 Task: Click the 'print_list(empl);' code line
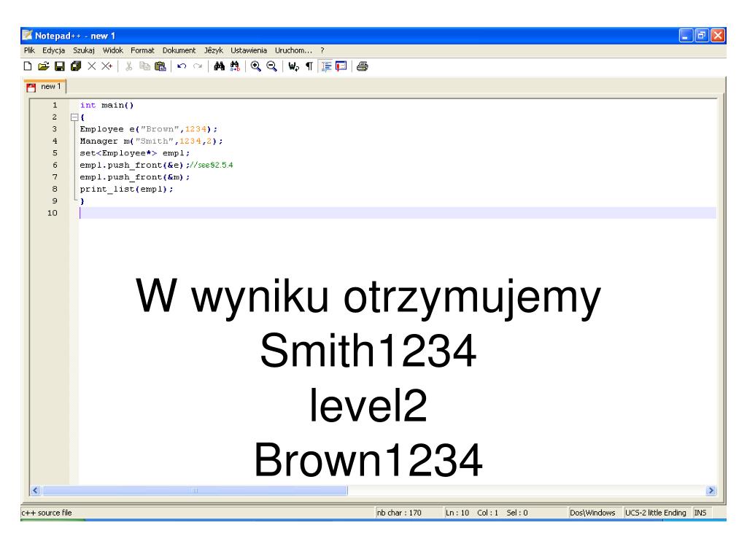[x=126, y=189]
